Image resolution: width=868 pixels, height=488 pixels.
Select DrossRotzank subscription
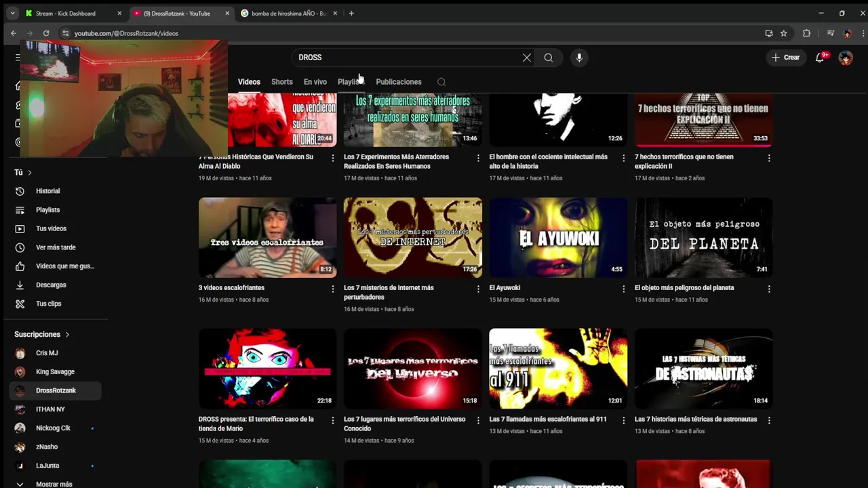(57, 390)
